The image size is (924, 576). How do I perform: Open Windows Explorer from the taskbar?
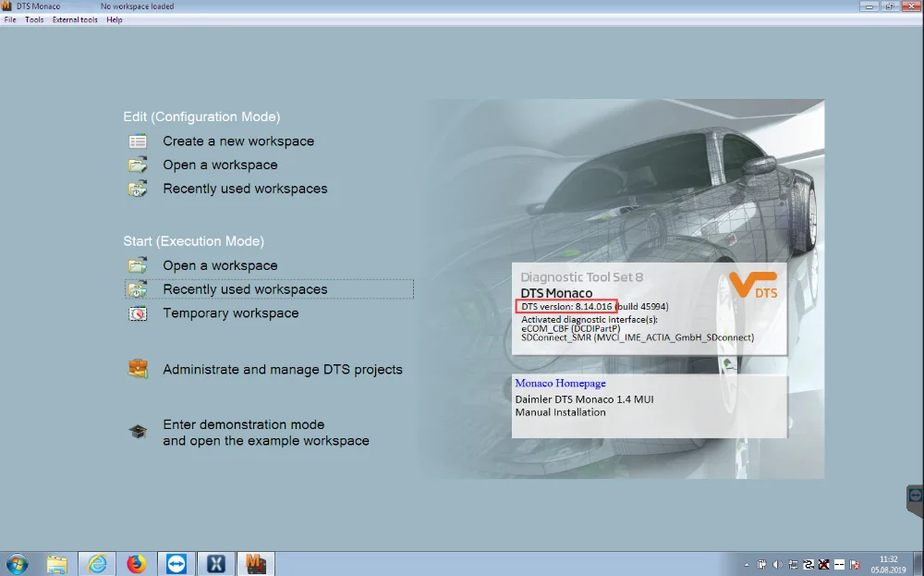click(57, 564)
